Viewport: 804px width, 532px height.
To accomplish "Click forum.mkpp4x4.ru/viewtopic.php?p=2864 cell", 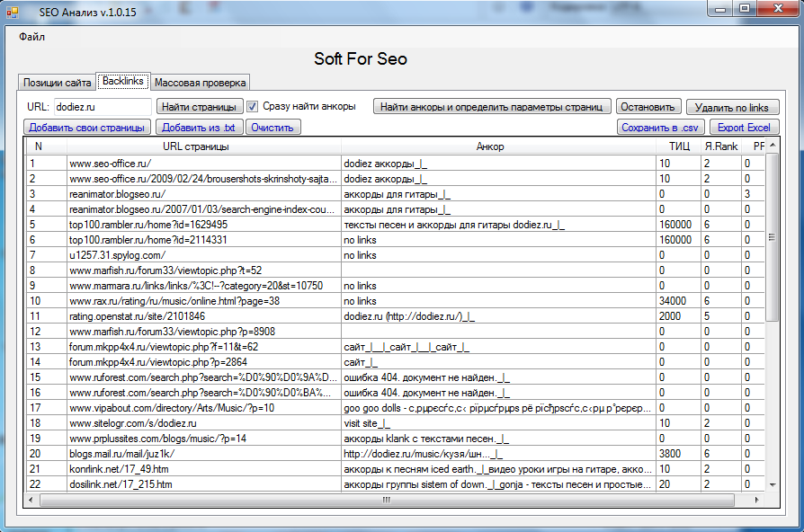I will [x=204, y=362].
